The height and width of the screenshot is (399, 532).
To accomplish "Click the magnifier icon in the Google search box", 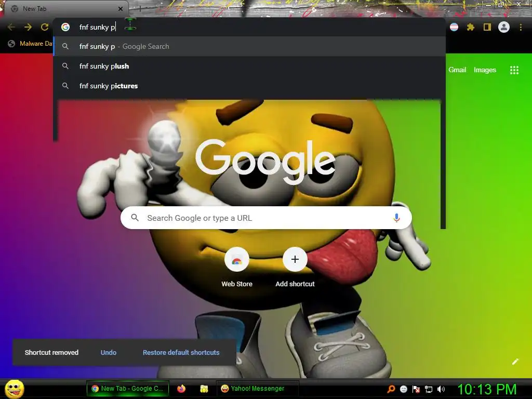I will tap(135, 218).
